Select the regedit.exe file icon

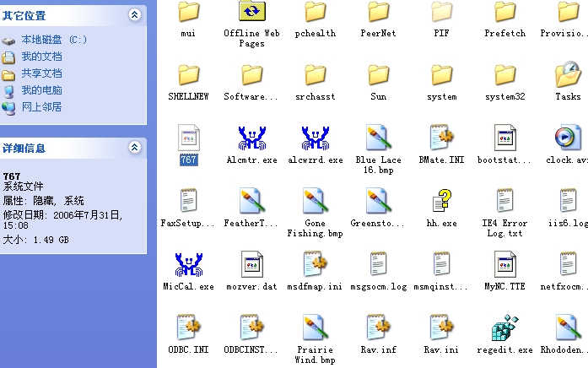pyautogui.click(x=504, y=328)
